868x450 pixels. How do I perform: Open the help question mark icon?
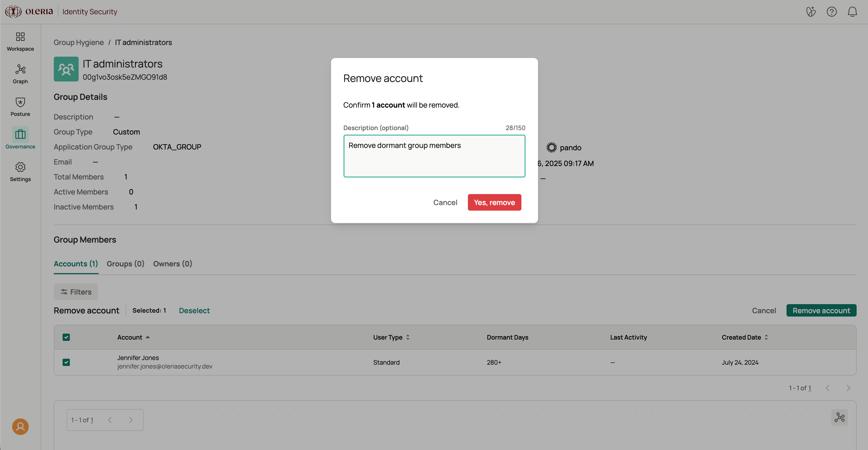pyautogui.click(x=832, y=11)
